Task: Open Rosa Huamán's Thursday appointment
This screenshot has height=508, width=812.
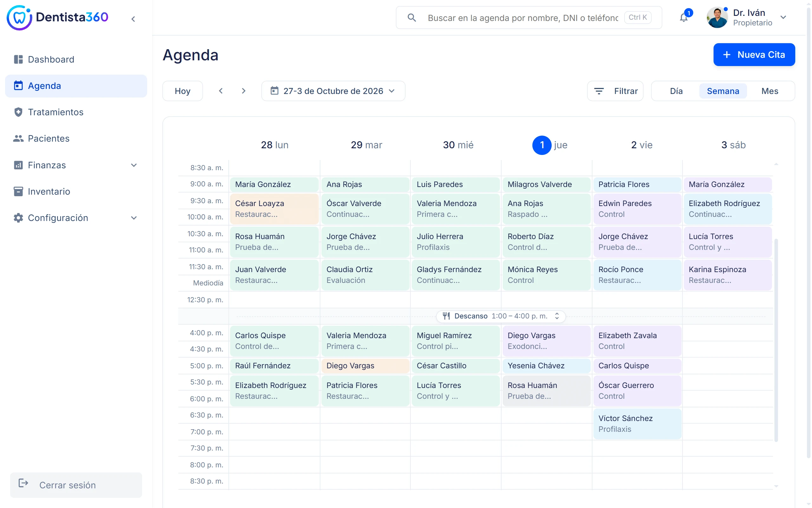Action: 546,391
